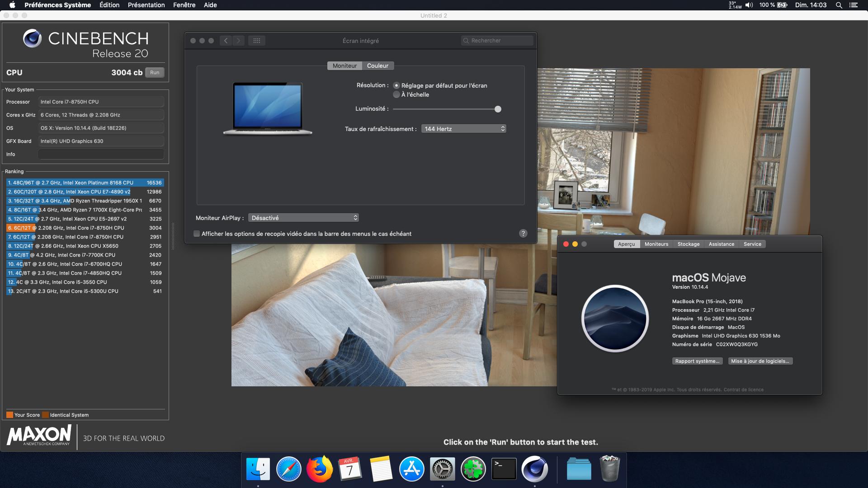Launch Safari from the dock
This screenshot has width=868, height=488.
(289, 469)
